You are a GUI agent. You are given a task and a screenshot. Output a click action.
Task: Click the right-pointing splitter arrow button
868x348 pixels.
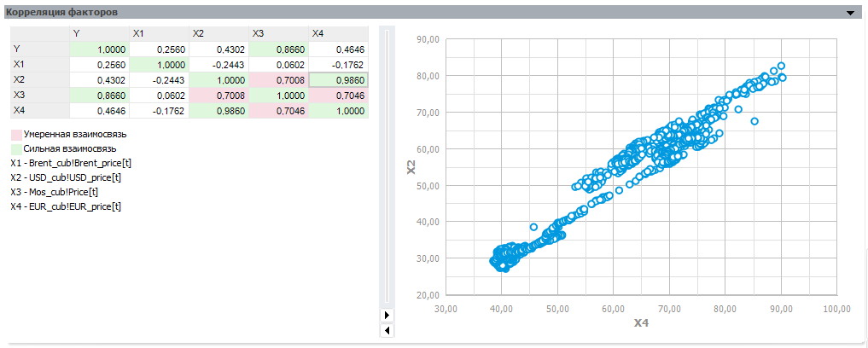click(x=387, y=316)
